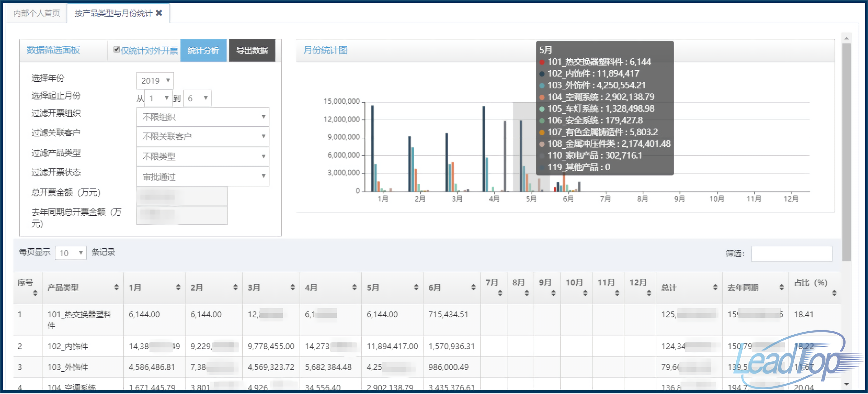Sort table by 产品类型 column
The image size is (868, 394).
pos(116,287)
